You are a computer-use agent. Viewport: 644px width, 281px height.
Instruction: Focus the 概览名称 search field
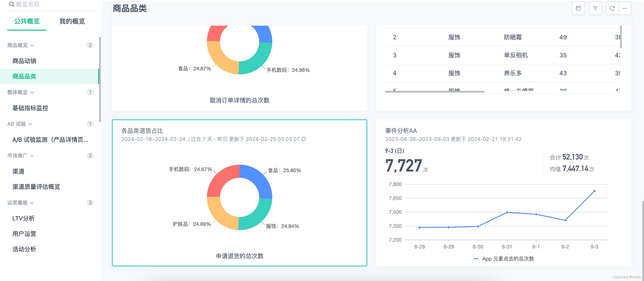point(51,4)
